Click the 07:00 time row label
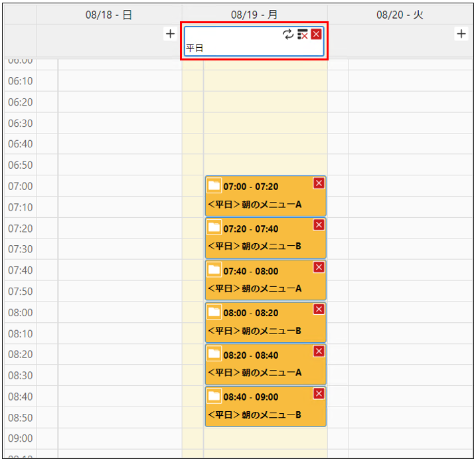Screen dimensions: 476x461 tap(21, 186)
